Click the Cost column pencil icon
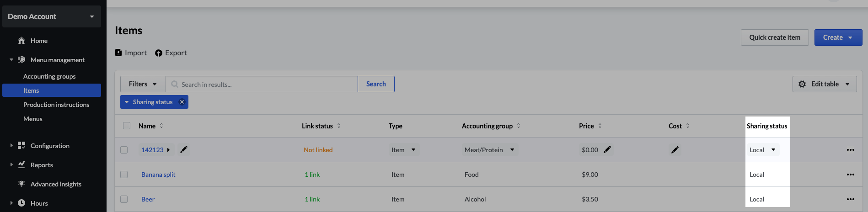The height and width of the screenshot is (212, 868). point(675,150)
